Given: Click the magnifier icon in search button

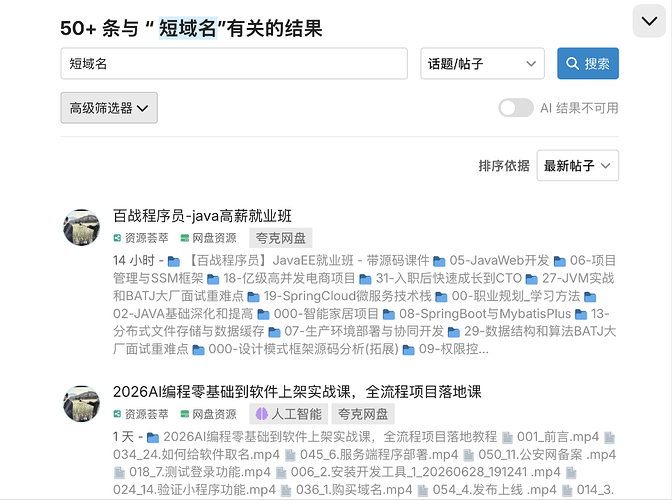Looking at the screenshot, I should point(573,63).
